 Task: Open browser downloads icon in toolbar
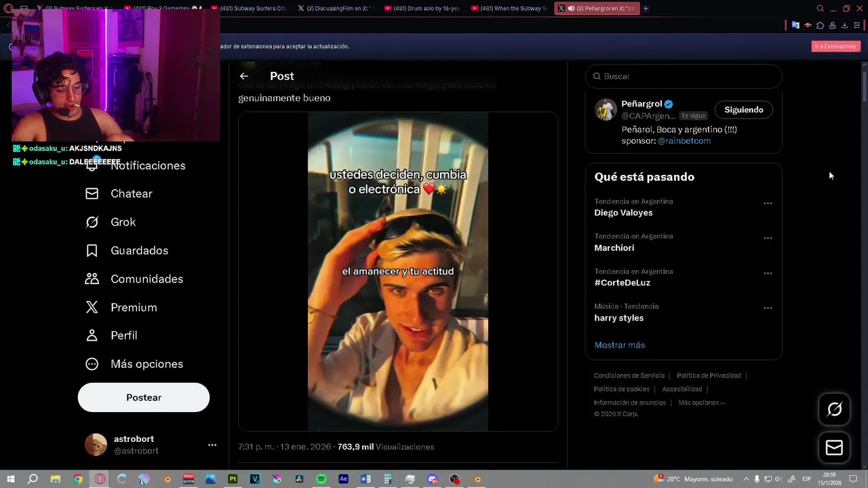[x=844, y=25]
